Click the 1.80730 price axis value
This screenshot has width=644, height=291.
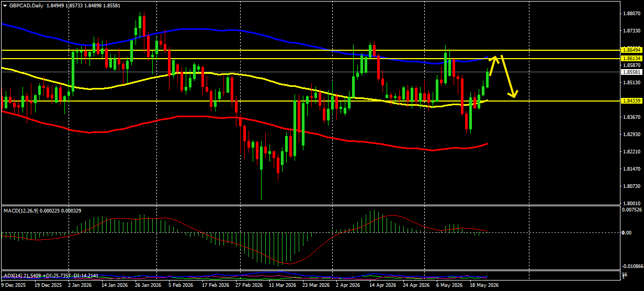click(632, 186)
